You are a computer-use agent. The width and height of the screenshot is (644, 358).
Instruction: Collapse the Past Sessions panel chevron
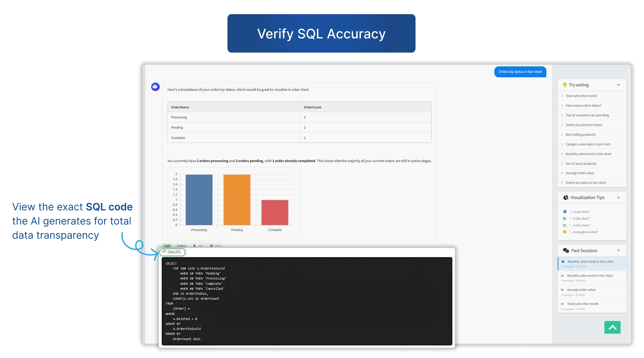(618, 251)
